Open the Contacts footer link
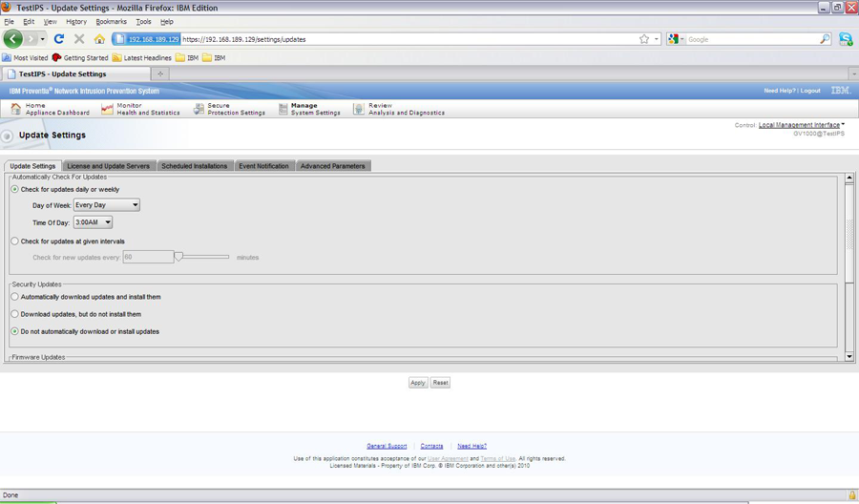This screenshot has height=504, width=859. coord(431,446)
